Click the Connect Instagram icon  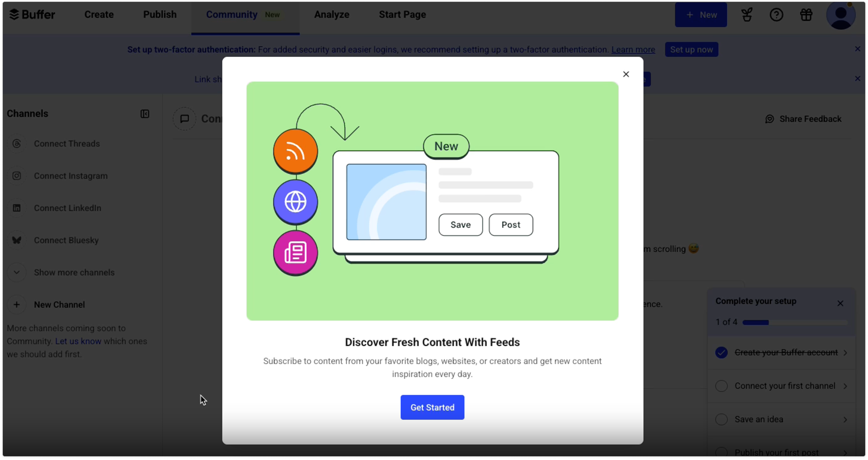[x=17, y=176]
